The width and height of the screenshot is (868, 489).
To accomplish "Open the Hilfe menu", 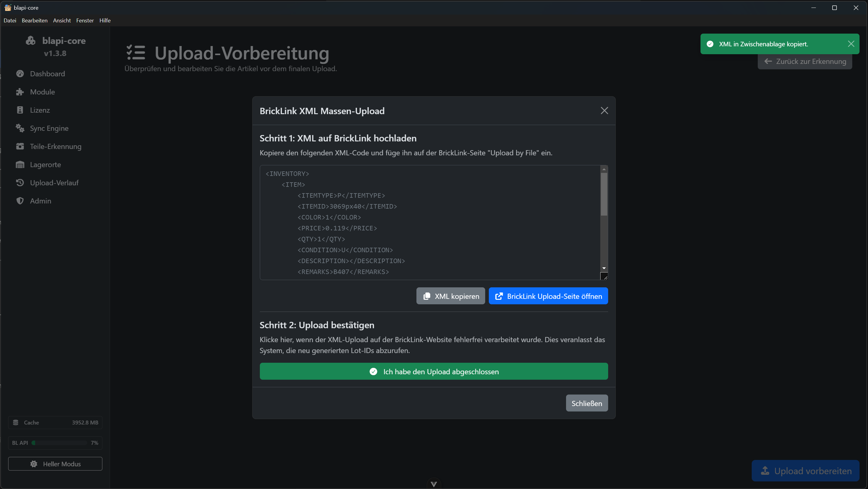I will point(105,21).
